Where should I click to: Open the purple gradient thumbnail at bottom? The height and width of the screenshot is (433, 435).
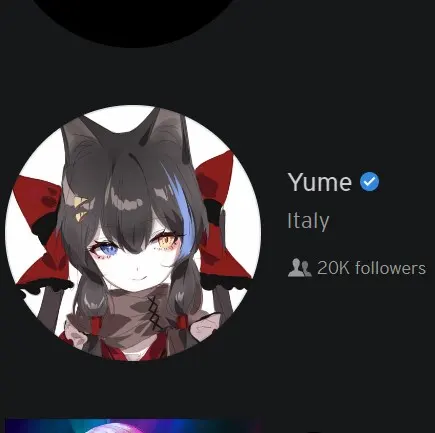(x=133, y=426)
